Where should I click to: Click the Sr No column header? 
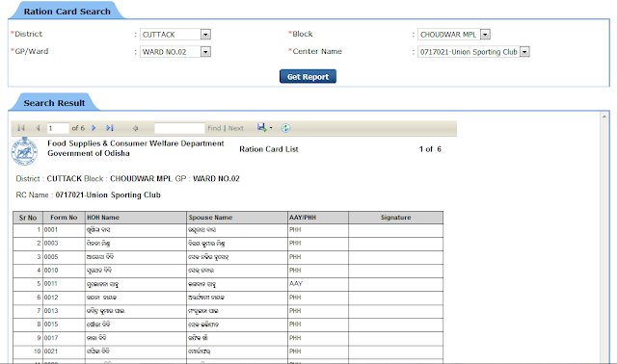click(28, 218)
